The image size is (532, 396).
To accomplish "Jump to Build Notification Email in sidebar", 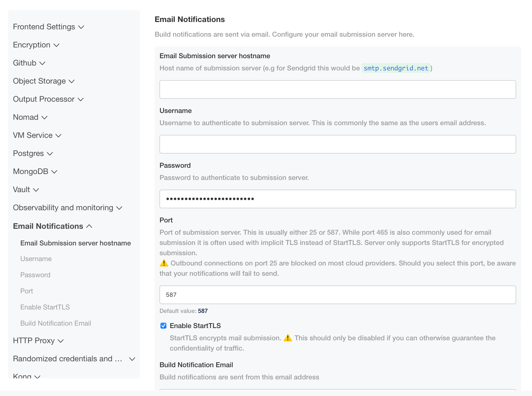I will point(56,323).
